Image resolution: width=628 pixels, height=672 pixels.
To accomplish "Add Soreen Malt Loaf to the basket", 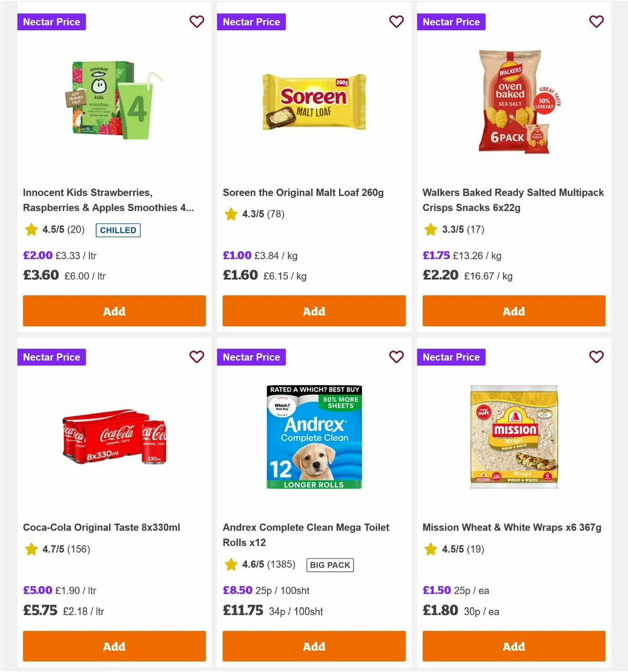I will (x=314, y=311).
